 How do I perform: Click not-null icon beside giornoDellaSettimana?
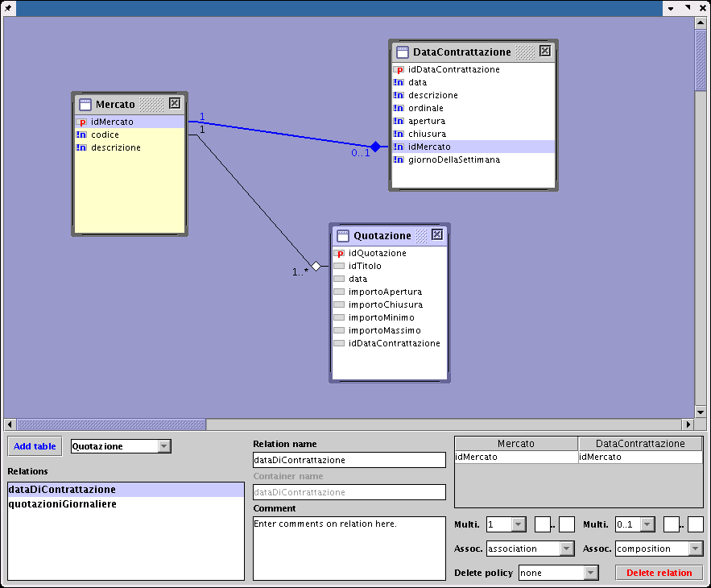pyautogui.click(x=399, y=159)
